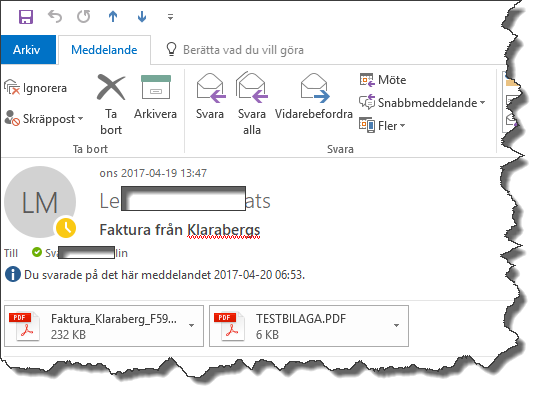The height and width of the screenshot is (401, 545).
Task: Archive the message with the Arkivera icon
Action: point(155,97)
